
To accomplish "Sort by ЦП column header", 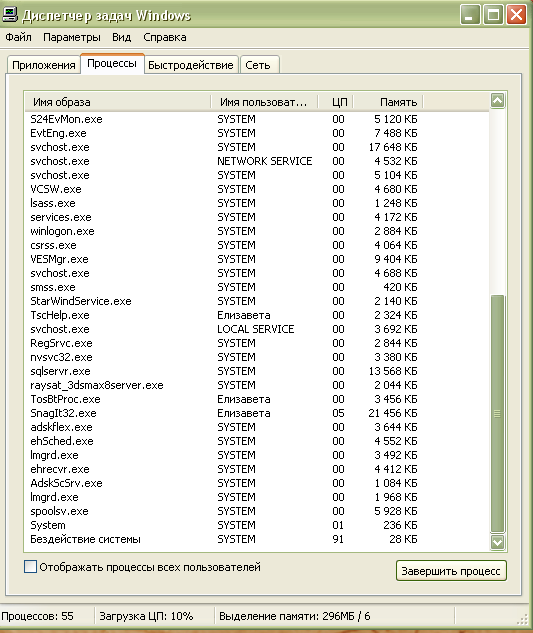I will [336, 102].
